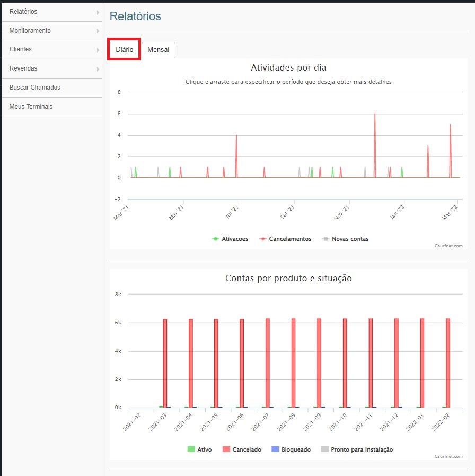Expand the Revendas submenu arrow

click(x=98, y=69)
